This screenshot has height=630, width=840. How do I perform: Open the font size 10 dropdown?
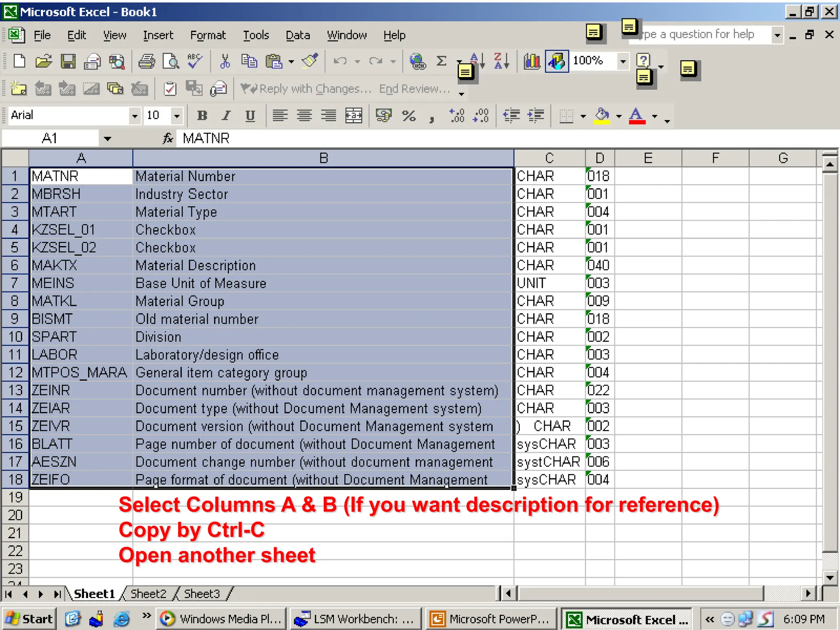(177, 116)
